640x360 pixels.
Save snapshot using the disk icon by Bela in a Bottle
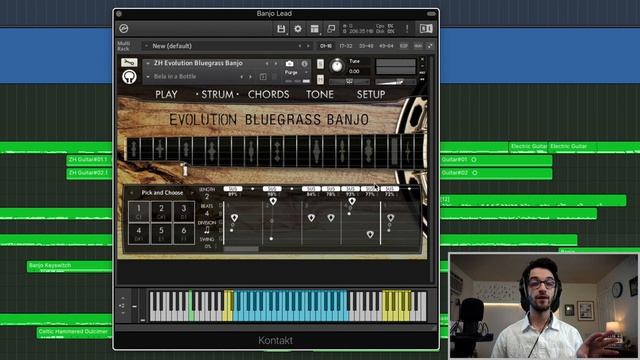[263, 77]
